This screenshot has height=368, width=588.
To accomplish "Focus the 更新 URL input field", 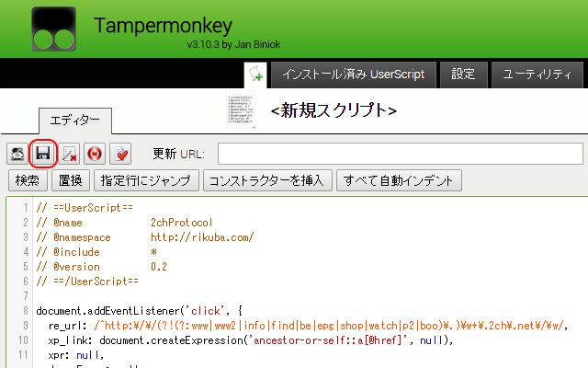I will click(400, 153).
